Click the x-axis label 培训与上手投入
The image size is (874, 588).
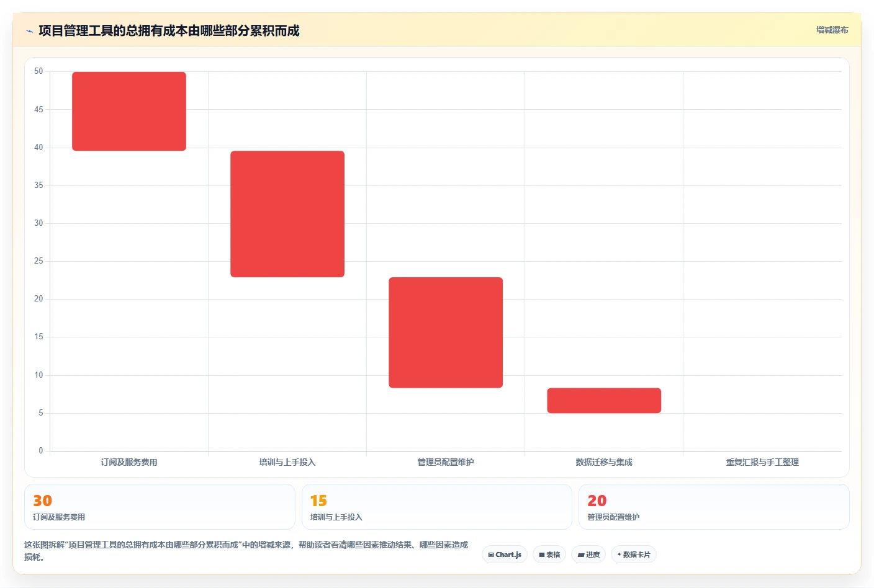287,462
